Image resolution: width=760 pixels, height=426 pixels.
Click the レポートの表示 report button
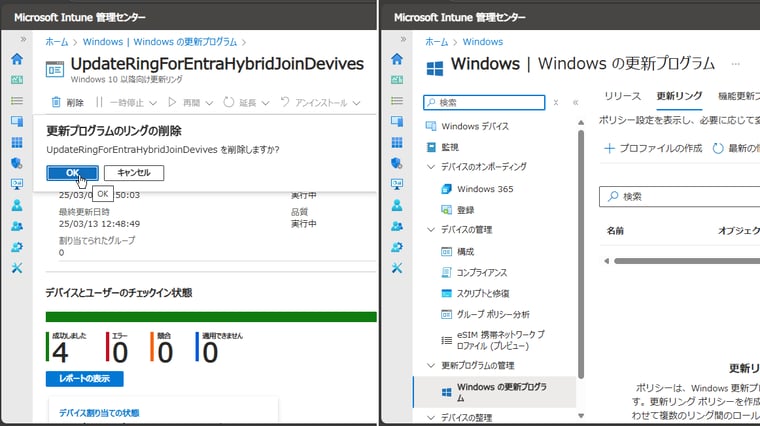coord(84,379)
